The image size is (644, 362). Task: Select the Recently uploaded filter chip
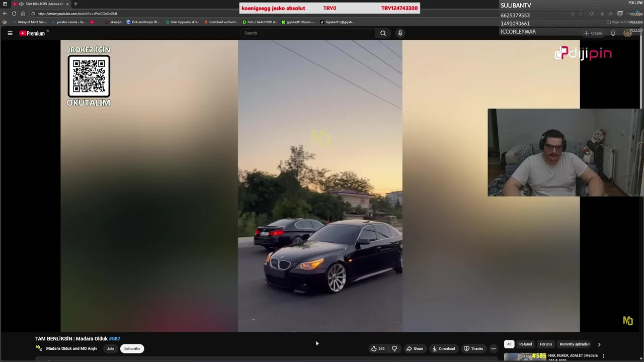click(x=575, y=344)
